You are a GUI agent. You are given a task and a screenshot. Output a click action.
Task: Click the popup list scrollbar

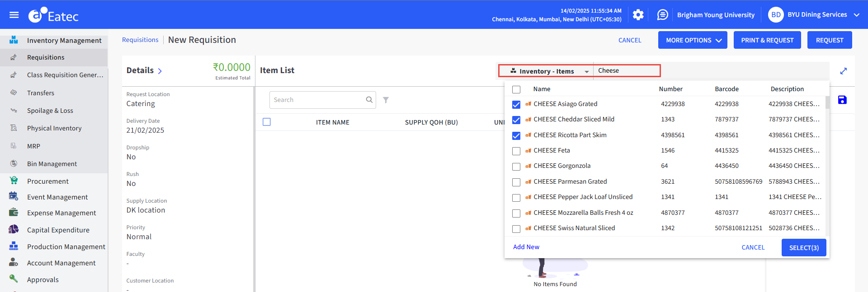coord(827,102)
